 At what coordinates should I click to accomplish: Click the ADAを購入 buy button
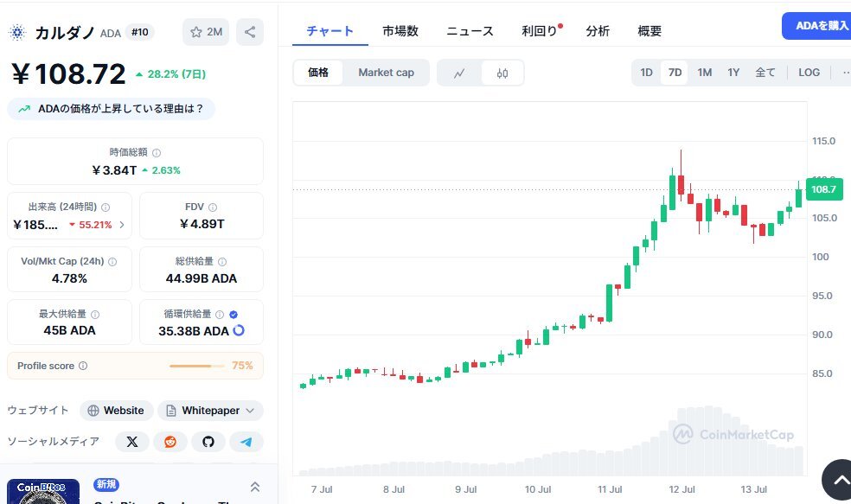coord(816,25)
